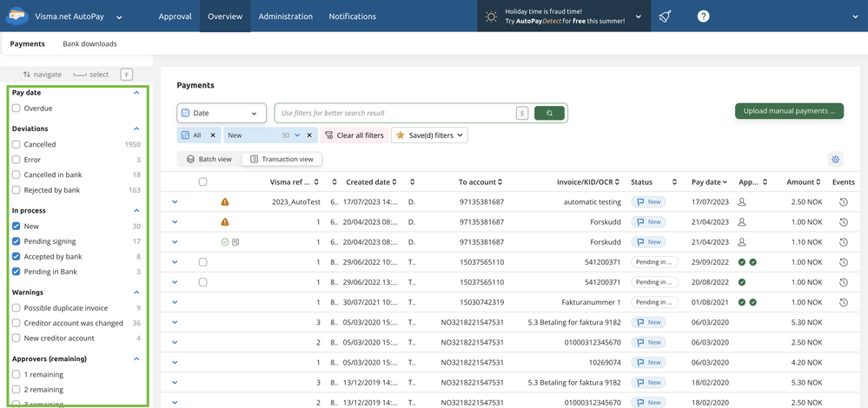Click the green search magnifier button

[549, 113]
